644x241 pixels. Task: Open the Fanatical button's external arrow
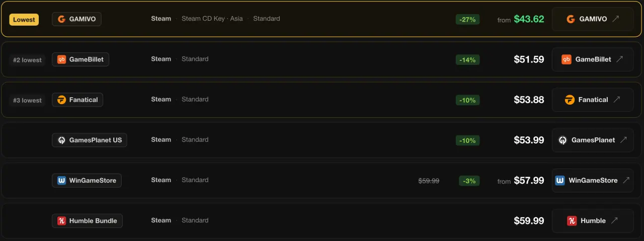617,100
